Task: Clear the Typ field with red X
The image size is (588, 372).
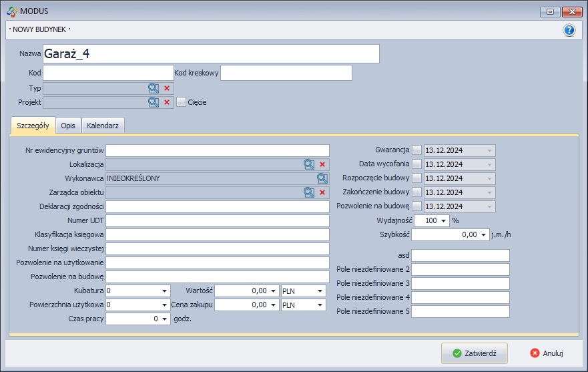Action: coord(167,88)
